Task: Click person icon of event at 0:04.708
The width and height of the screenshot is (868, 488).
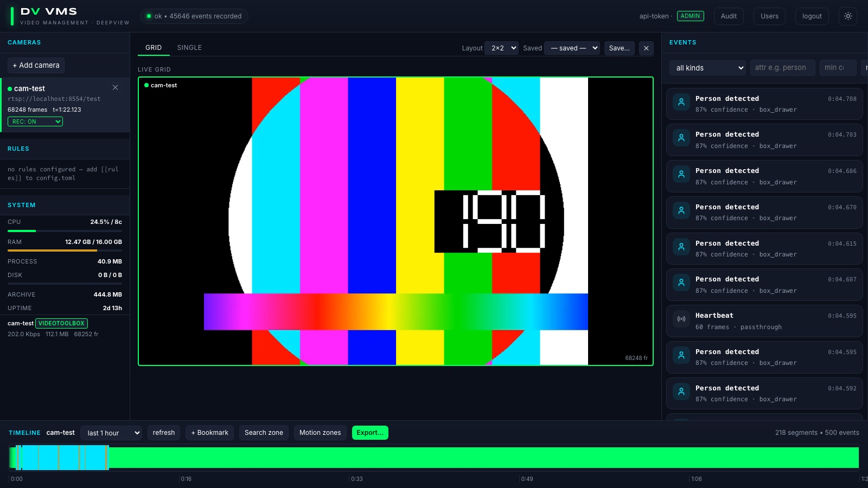Action: pos(681,102)
